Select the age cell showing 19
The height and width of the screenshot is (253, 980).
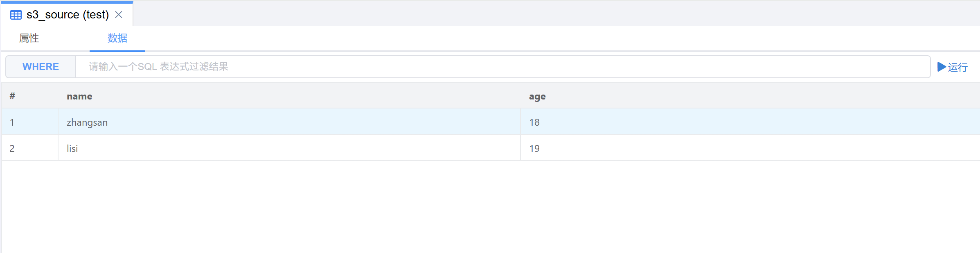point(534,148)
